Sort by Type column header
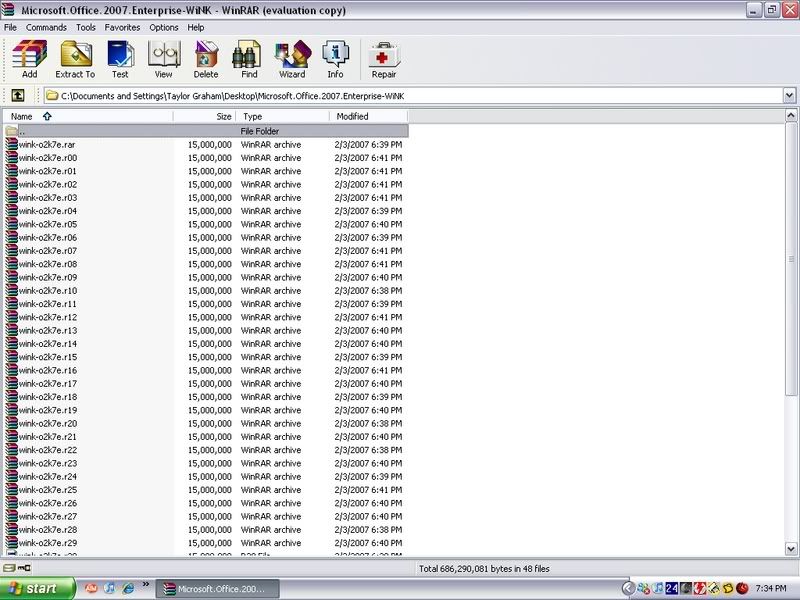The height and width of the screenshot is (600, 800). pos(283,116)
